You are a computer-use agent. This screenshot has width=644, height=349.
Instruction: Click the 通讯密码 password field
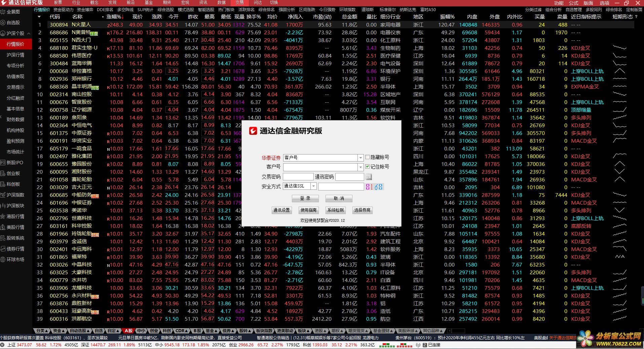click(x=350, y=177)
